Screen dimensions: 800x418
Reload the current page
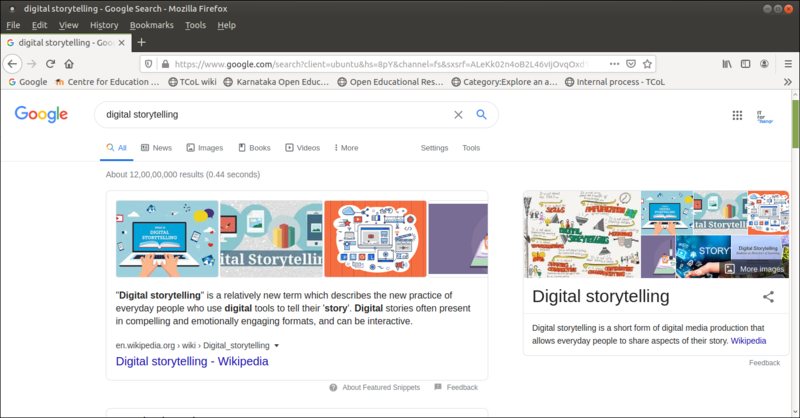[50, 64]
